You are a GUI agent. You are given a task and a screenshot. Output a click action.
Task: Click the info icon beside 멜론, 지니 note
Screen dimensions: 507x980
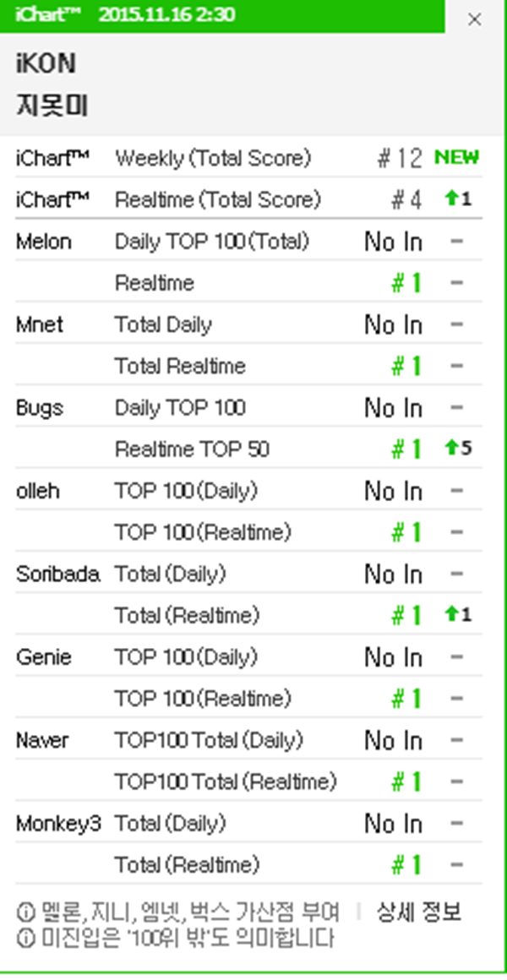tap(24, 912)
